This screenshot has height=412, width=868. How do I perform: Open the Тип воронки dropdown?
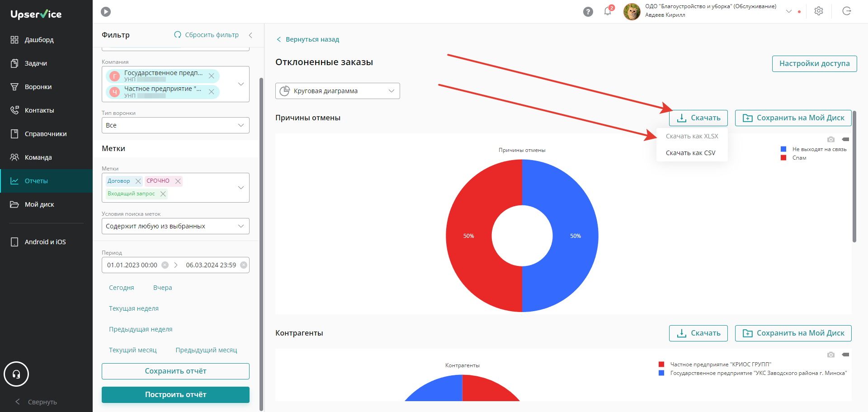175,125
